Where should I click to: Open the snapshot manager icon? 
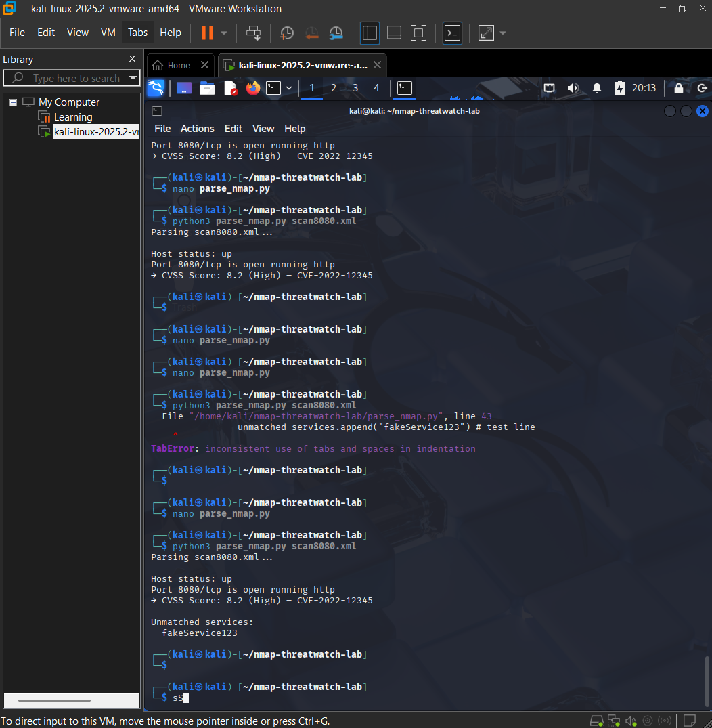(336, 33)
